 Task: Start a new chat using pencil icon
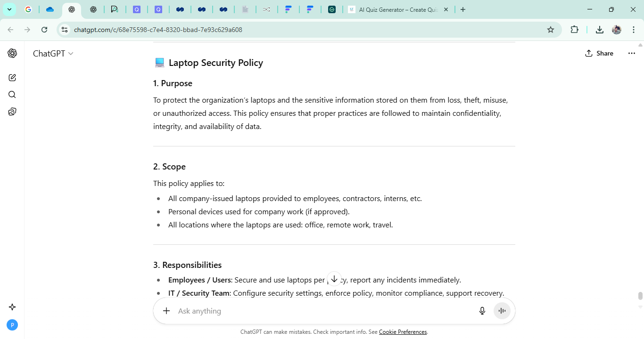tap(12, 78)
